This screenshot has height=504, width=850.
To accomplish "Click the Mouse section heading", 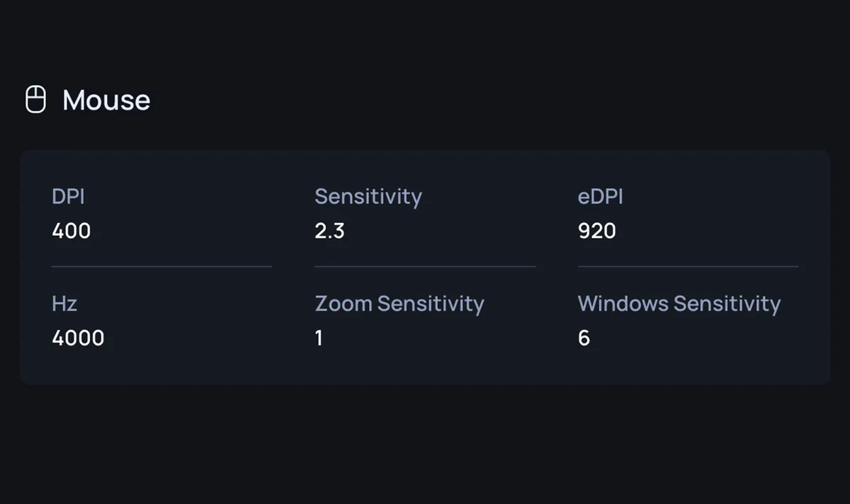I will [x=106, y=101].
